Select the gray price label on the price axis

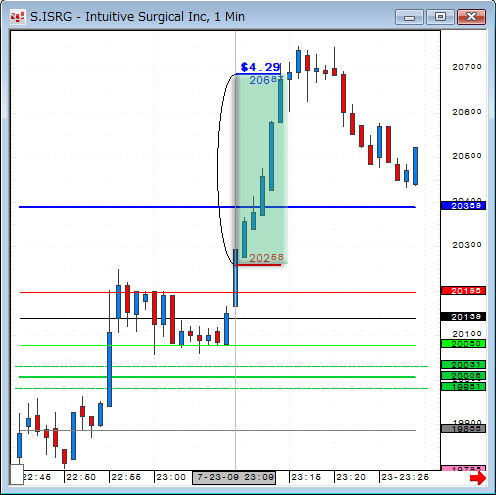click(463, 429)
